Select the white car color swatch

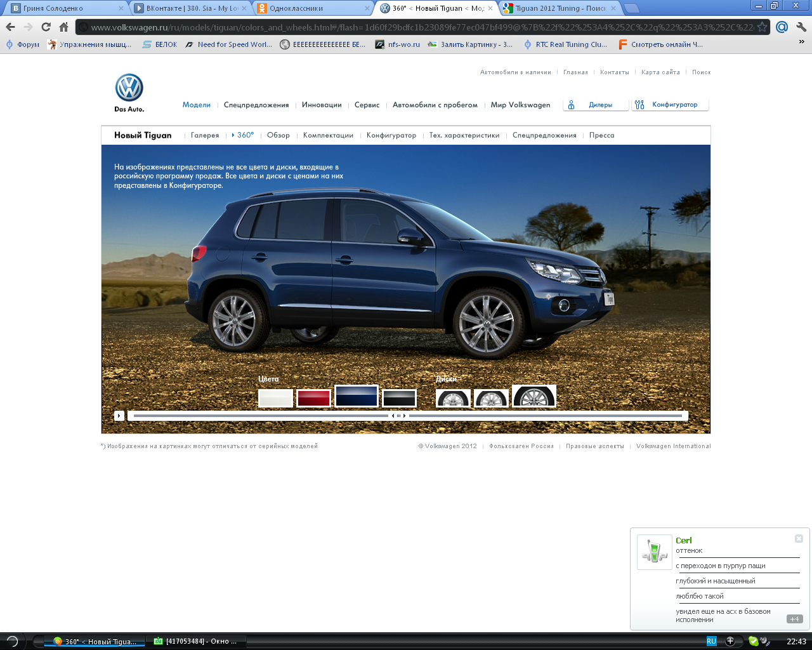[275, 398]
